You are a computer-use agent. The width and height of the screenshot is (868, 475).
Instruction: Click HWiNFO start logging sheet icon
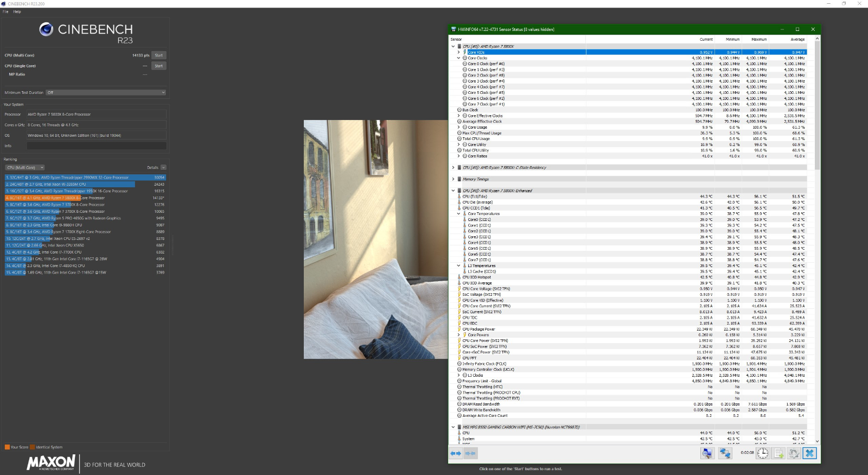[778, 453]
